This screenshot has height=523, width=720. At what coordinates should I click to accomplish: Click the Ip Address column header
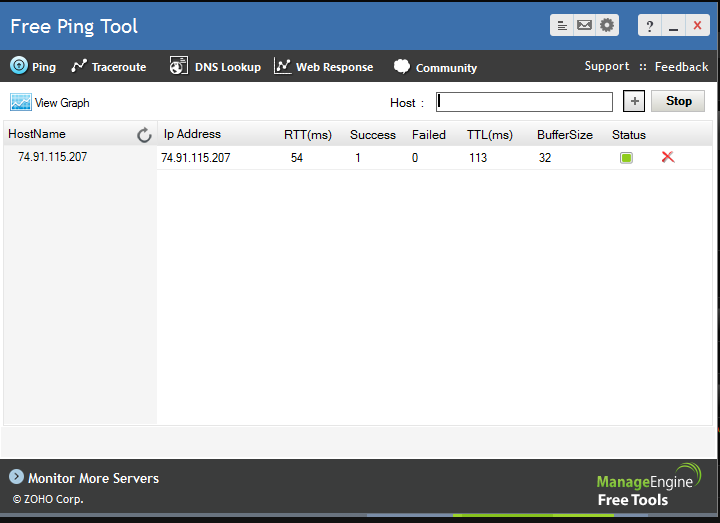coord(192,134)
